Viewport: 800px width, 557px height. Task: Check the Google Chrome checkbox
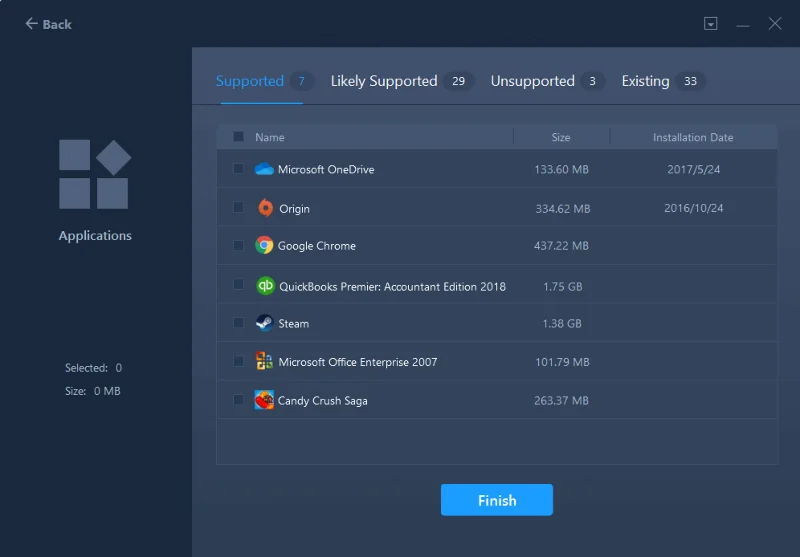tap(238, 245)
